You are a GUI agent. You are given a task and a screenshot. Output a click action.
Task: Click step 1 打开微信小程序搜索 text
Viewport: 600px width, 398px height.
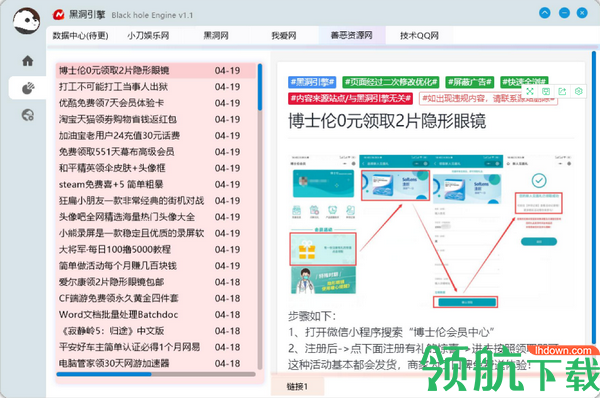coord(391,332)
